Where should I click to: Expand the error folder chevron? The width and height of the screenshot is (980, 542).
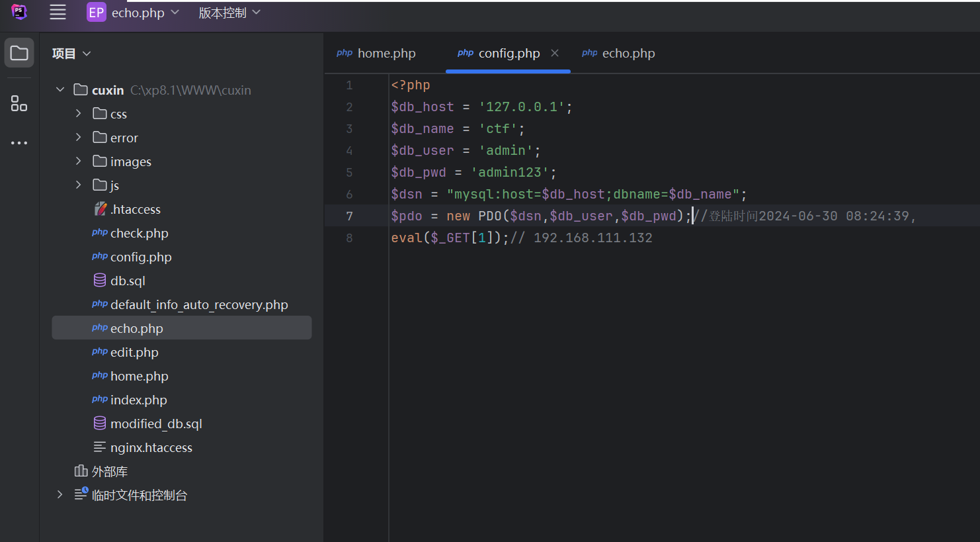point(78,137)
